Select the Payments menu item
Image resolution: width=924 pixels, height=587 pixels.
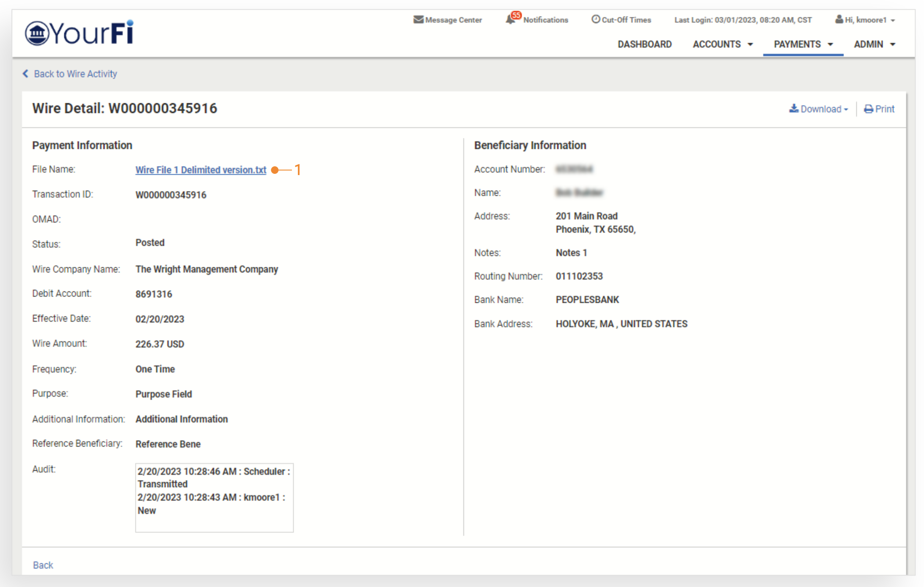(797, 44)
